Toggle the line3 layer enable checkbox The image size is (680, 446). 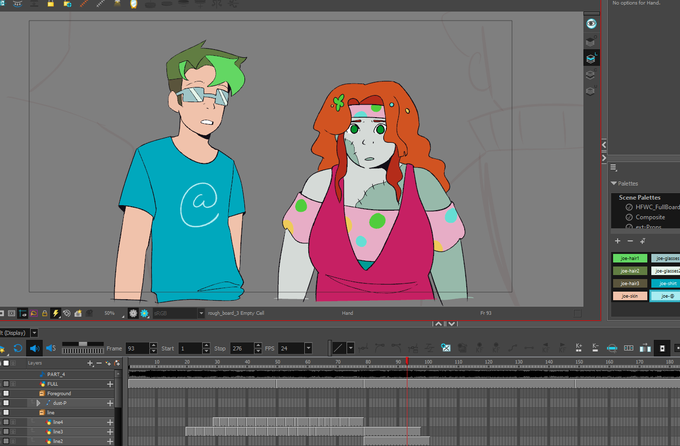point(6,432)
